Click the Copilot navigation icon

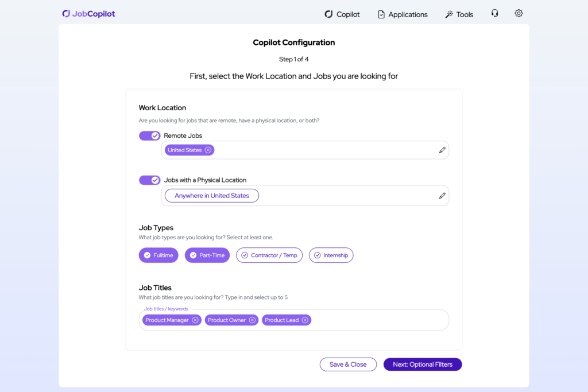coord(328,14)
